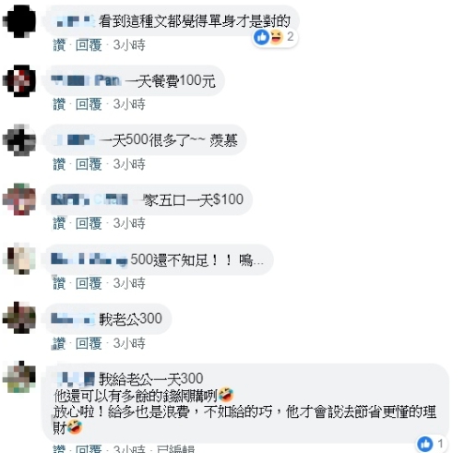Open the avatar beside 一家五口一天$100 comment
This screenshot has width=476, height=453.
click(19, 199)
